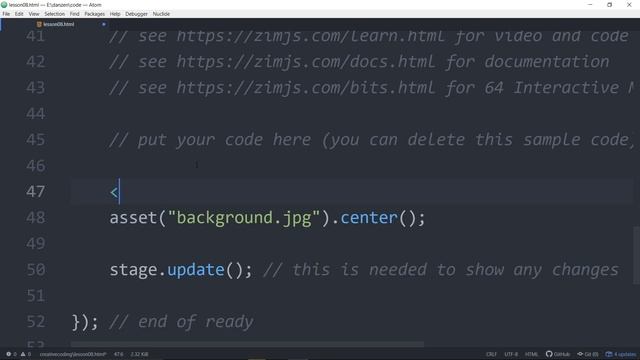This screenshot has width=640, height=360.
Task: Click the 2.32 KB file size text
Action: click(x=140, y=354)
